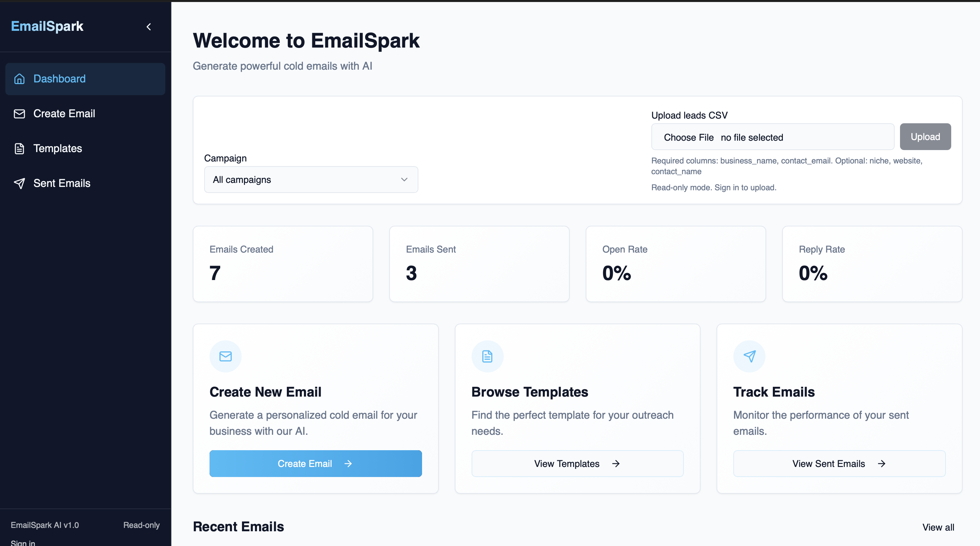The width and height of the screenshot is (980, 546).
Task: Click the arrow icon inside the Create Email button
Action: click(x=348, y=463)
